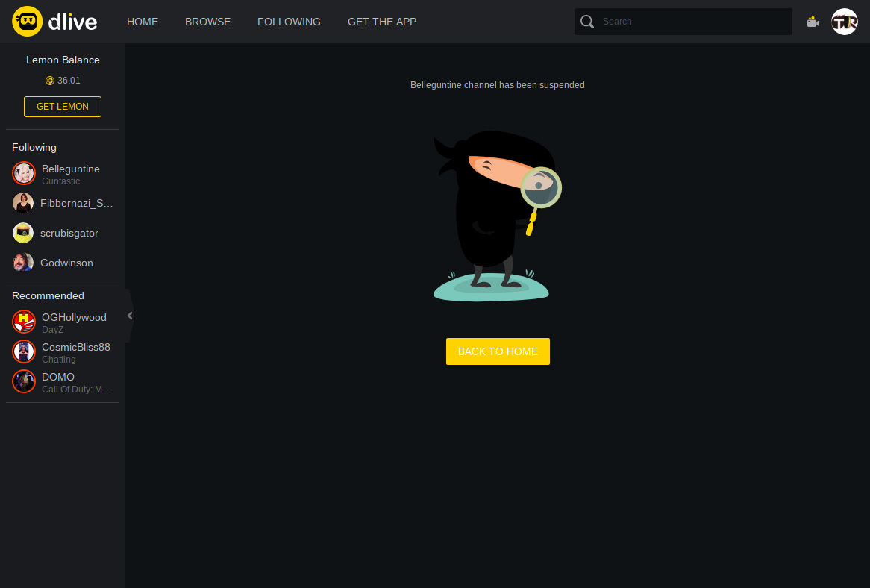Open Godwinson's avatar icon
The image size is (870, 588).
pos(23,263)
